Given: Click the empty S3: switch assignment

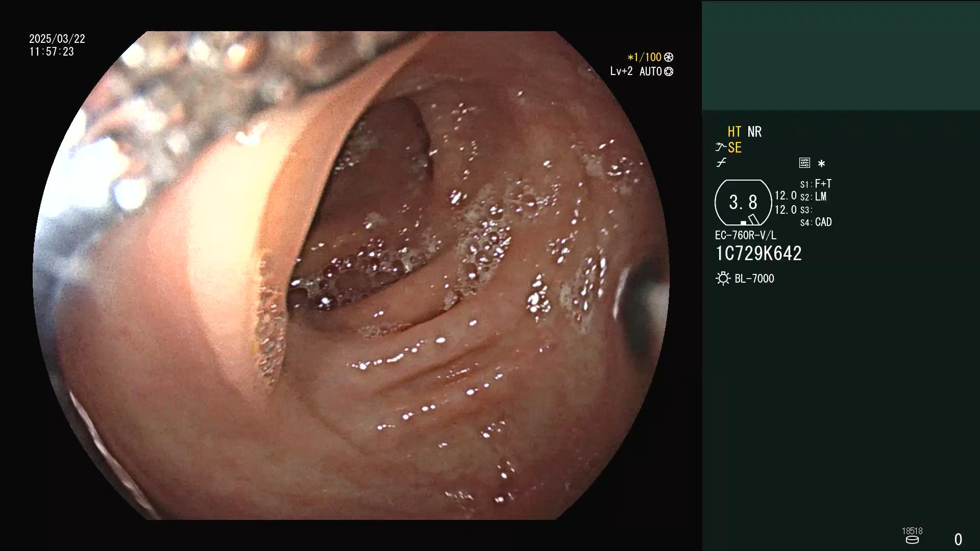Looking at the screenshot, I should (806, 210).
